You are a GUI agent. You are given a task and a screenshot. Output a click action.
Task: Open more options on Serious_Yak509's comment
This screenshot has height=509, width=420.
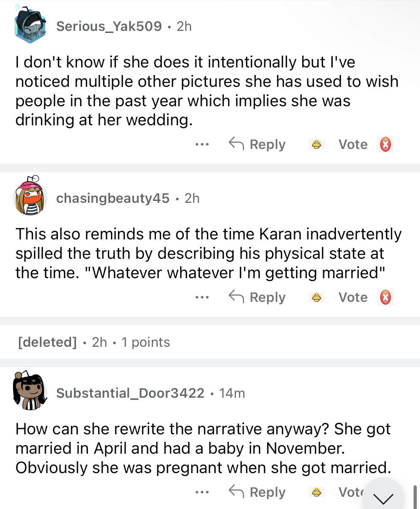(202, 145)
